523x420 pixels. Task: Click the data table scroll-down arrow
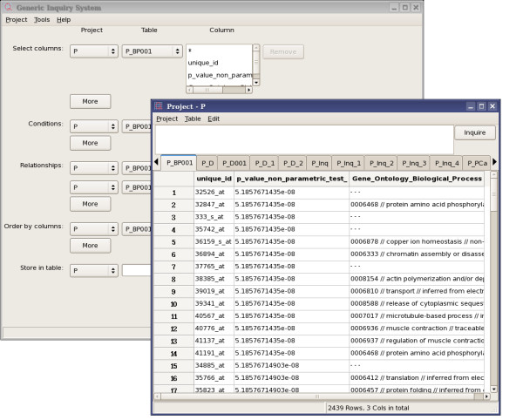click(494, 389)
